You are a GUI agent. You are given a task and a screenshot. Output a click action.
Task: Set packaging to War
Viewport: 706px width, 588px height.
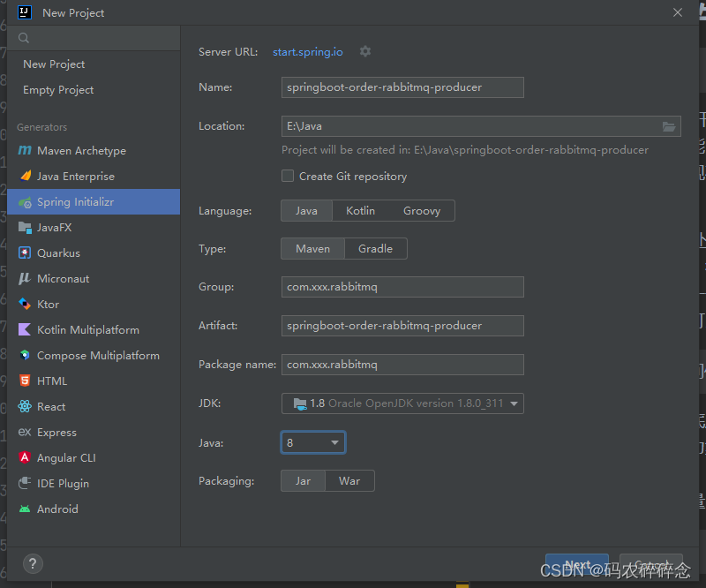point(349,481)
